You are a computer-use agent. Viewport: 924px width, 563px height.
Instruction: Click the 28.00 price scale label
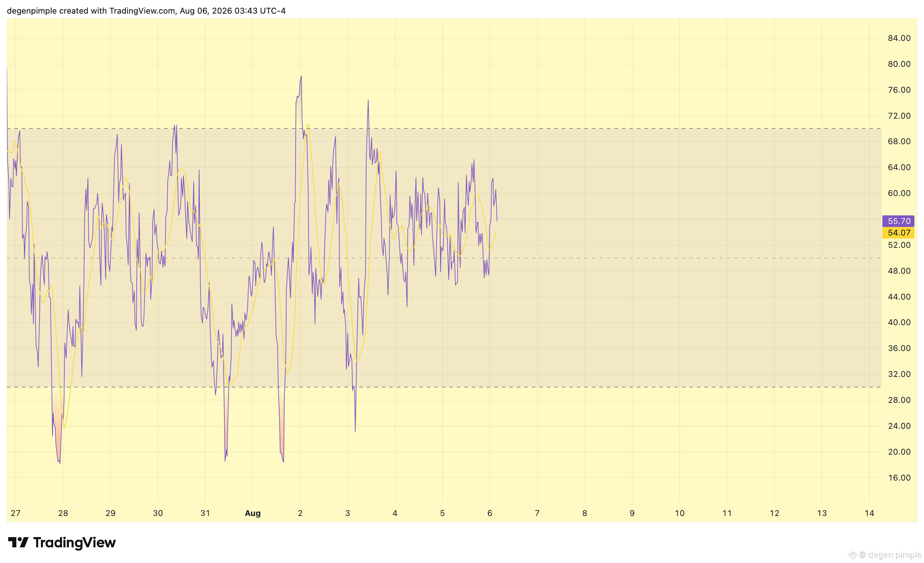[x=899, y=400]
